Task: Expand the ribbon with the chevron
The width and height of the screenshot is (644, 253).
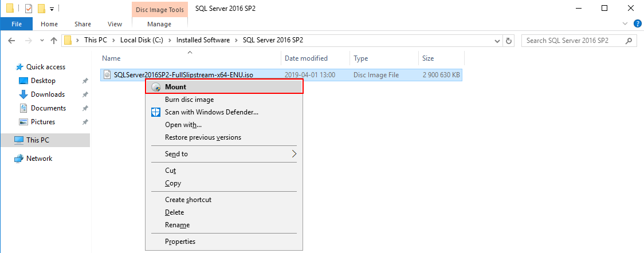Action: click(x=626, y=24)
